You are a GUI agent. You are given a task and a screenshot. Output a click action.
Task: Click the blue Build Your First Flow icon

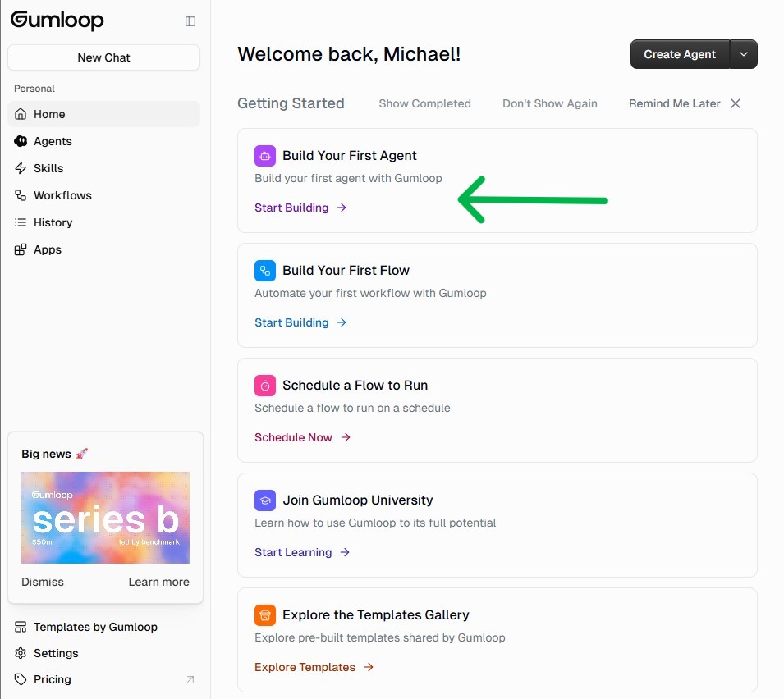265,270
